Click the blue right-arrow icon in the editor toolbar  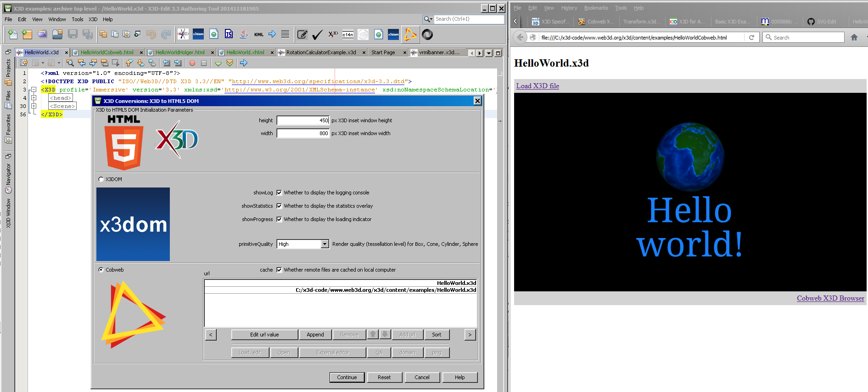coord(244,62)
